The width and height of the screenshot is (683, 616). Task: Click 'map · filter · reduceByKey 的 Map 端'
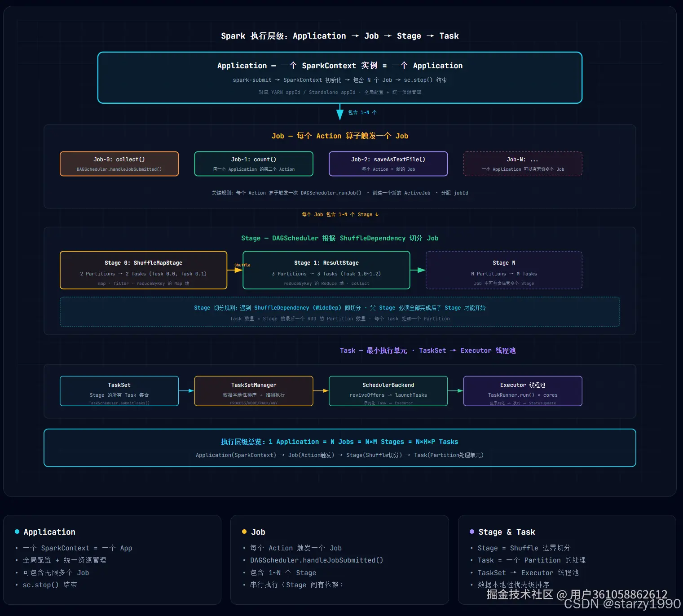[144, 284]
